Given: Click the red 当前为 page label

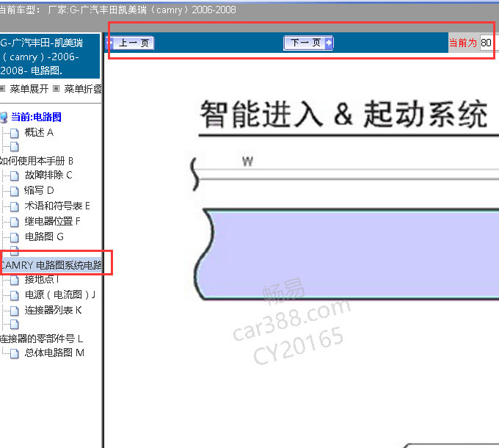Looking at the screenshot, I should pos(463,43).
